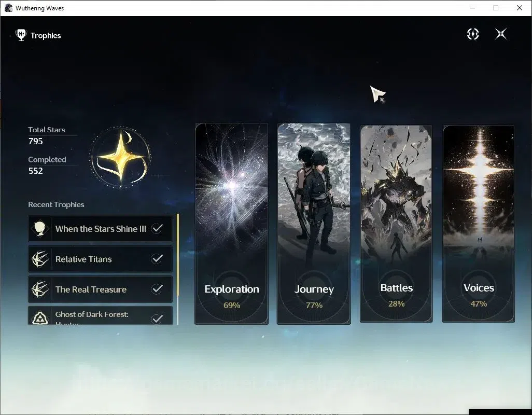Select The Real Treasure trophy
532x415 pixels.
pyautogui.click(x=100, y=289)
